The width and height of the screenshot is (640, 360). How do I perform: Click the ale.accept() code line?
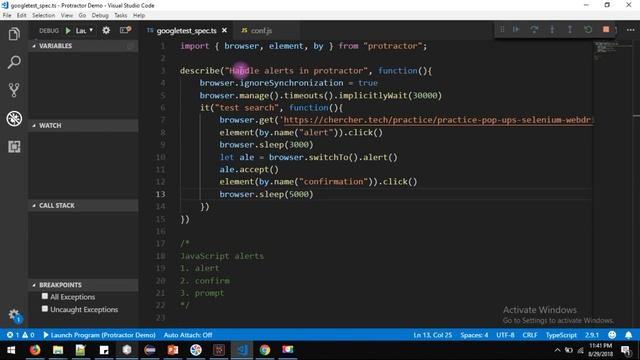tap(249, 169)
